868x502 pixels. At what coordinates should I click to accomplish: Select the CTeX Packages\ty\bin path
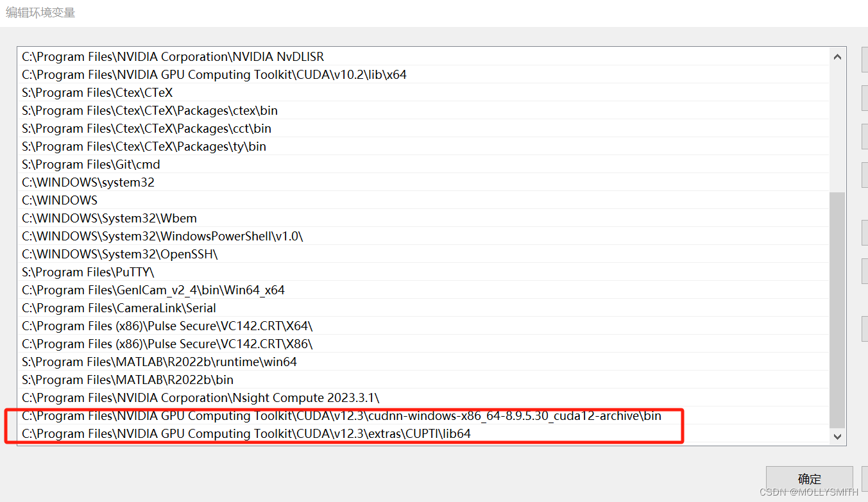[x=423, y=146]
